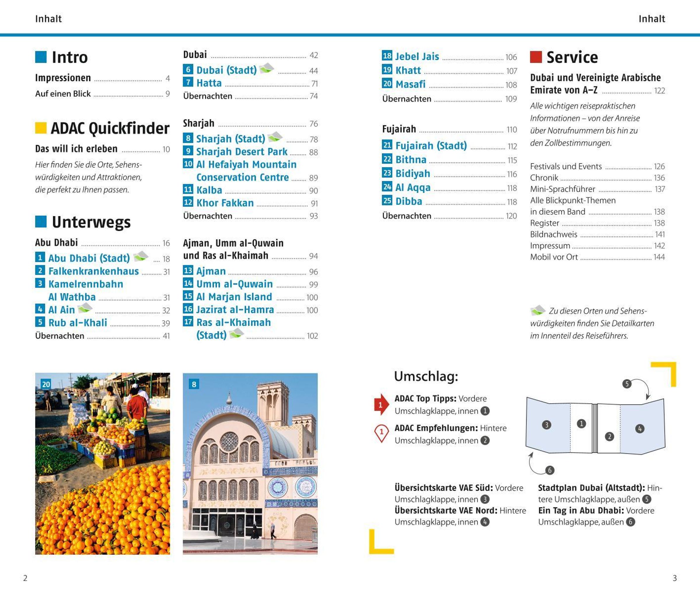
Task: Click the fruit market photo labeled 20
Action: tap(102, 463)
